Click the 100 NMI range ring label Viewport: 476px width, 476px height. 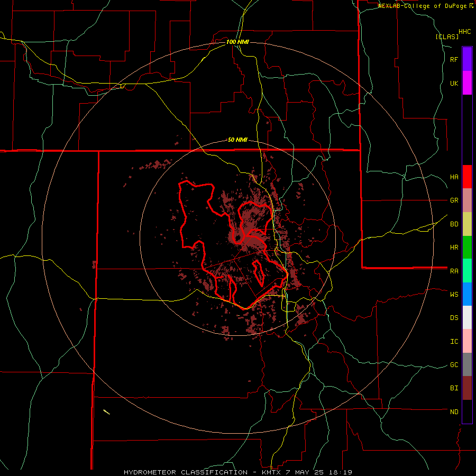237,42
